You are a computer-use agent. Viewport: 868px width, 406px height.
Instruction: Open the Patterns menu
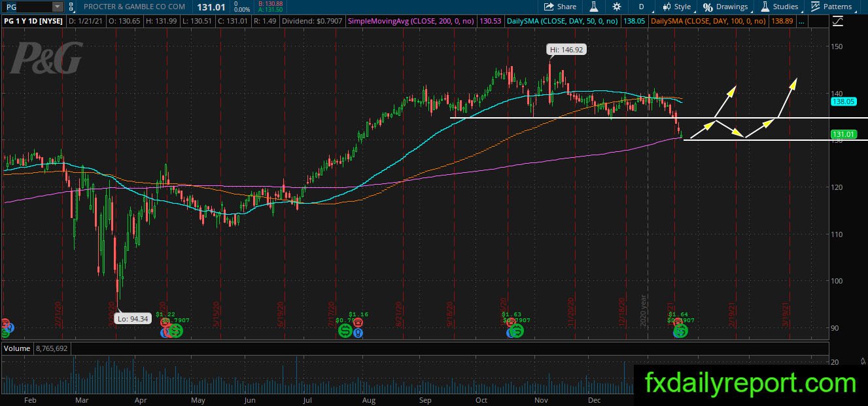[x=831, y=7]
